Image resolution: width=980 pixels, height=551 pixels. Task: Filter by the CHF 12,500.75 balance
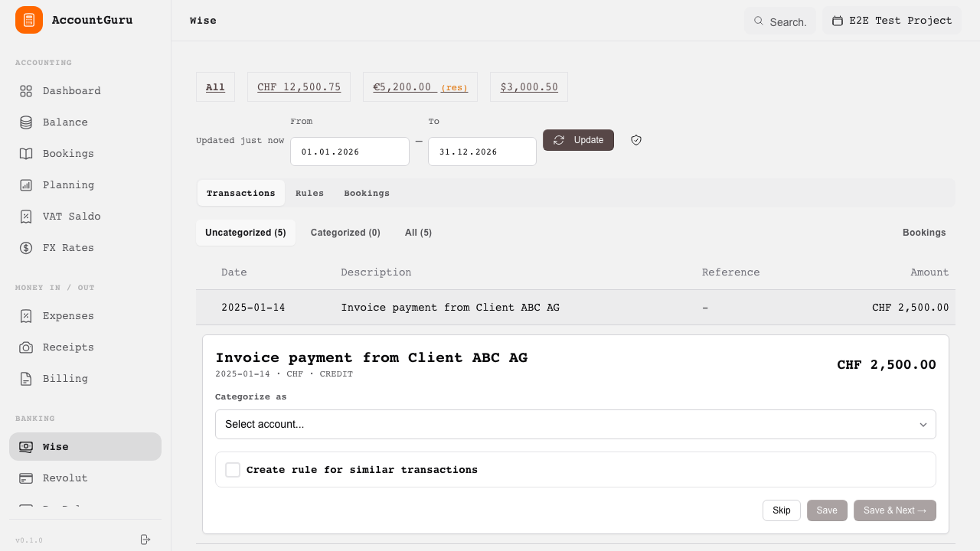(x=299, y=87)
